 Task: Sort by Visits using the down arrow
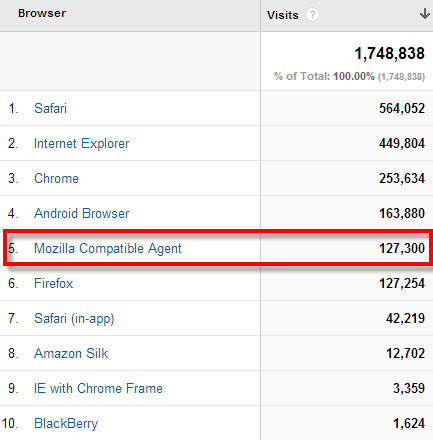[x=424, y=14]
